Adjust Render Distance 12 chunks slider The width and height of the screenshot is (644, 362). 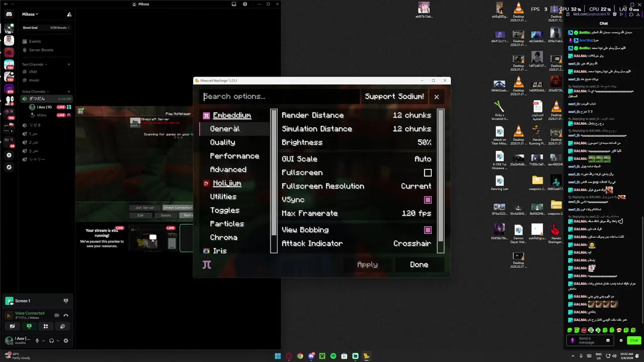(356, 115)
